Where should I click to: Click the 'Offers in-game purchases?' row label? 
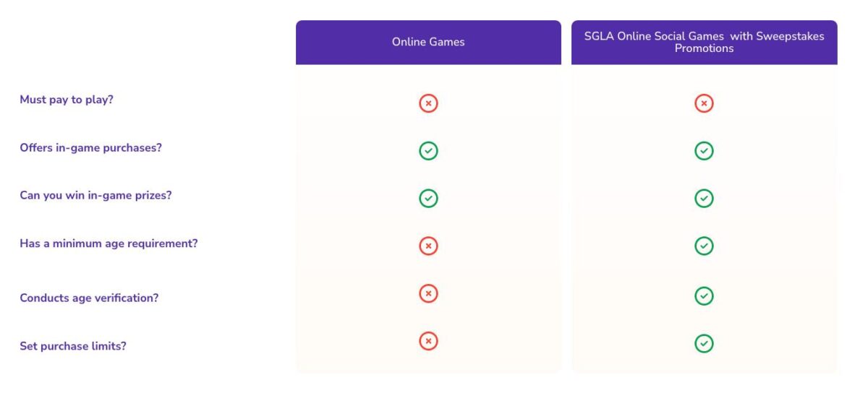click(x=90, y=147)
